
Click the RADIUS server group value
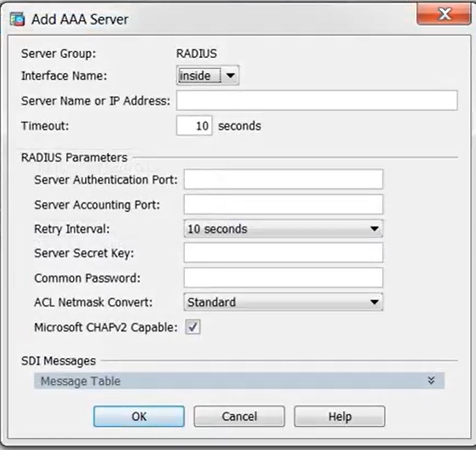pyautogui.click(x=196, y=54)
